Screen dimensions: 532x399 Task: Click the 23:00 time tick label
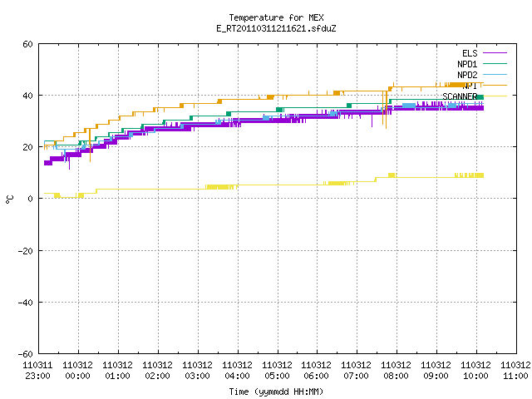pyautogui.click(x=37, y=377)
